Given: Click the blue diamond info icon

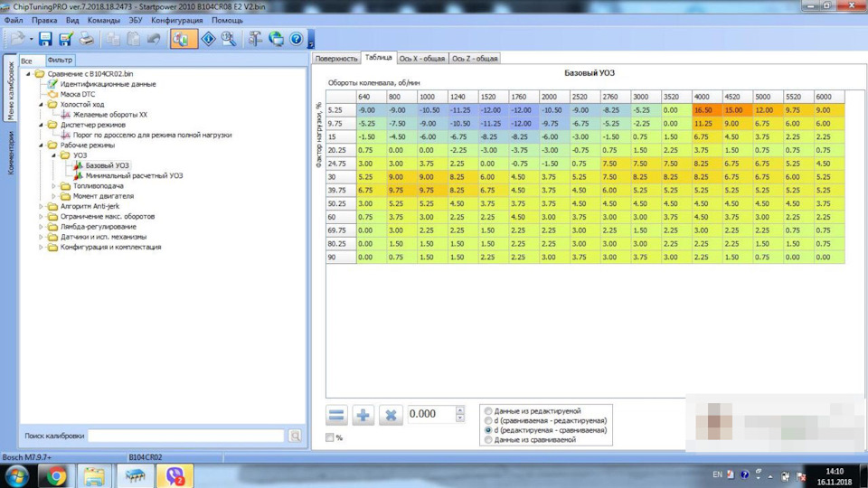Looking at the screenshot, I should [x=208, y=39].
